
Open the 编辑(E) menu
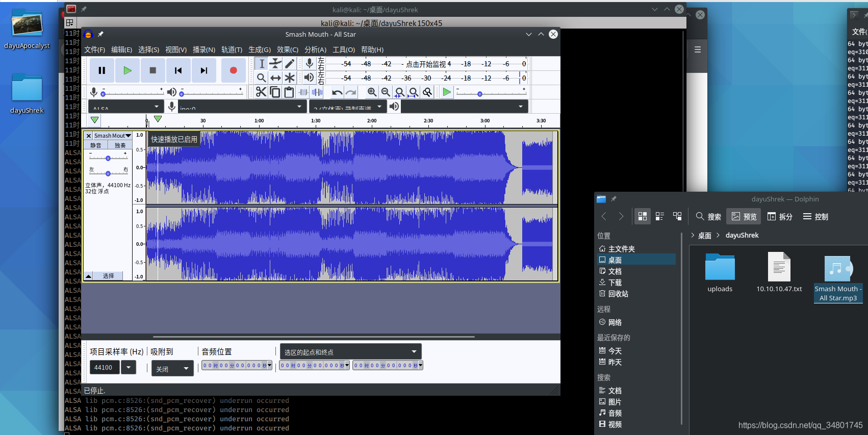pyautogui.click(x=122, y=49)
